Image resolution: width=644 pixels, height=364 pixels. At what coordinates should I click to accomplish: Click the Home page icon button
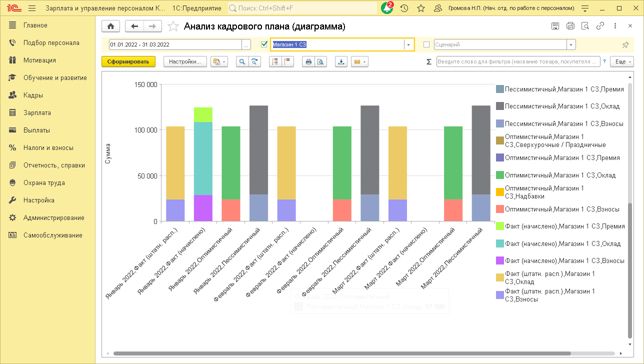point(110,26)
